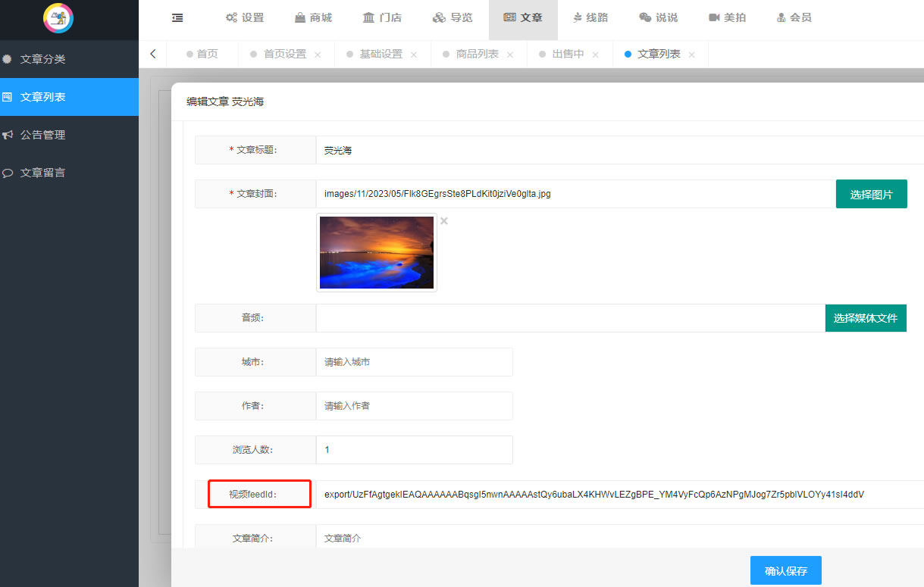Close the 文章列表 tab
The image size is (924, 587).
pyautogui.click(x=692, y=55)
